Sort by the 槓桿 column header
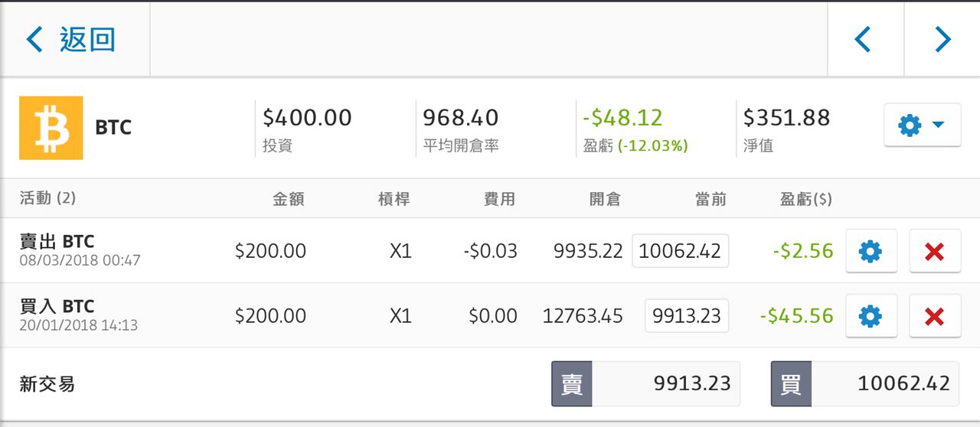The image size is (980, 427). click(x=394, y=199)
